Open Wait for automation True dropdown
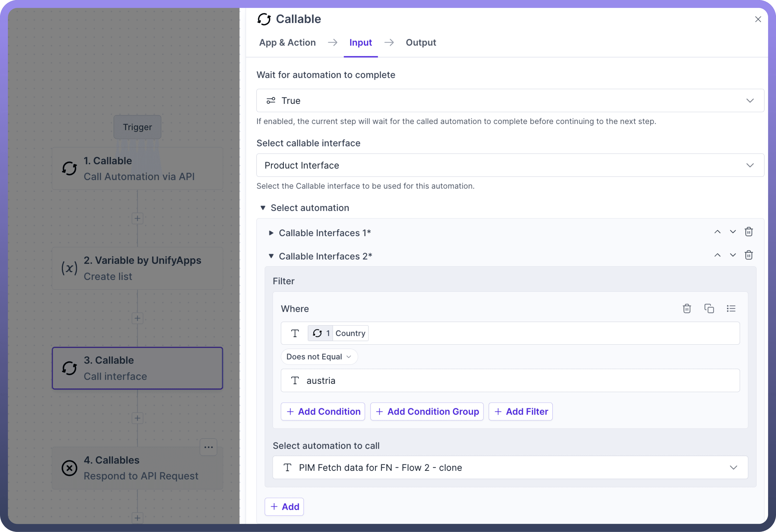Screen dimensions: 776x532 pyautogui.click(x=510, y=101)
